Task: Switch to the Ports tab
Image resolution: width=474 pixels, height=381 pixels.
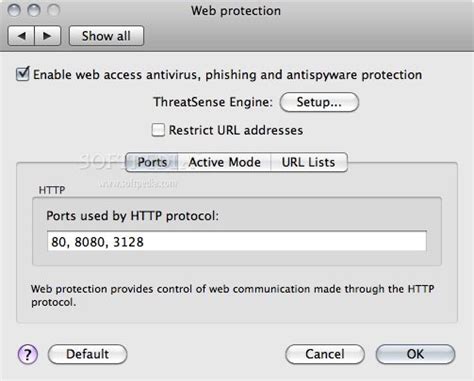Action: point(152,162)
